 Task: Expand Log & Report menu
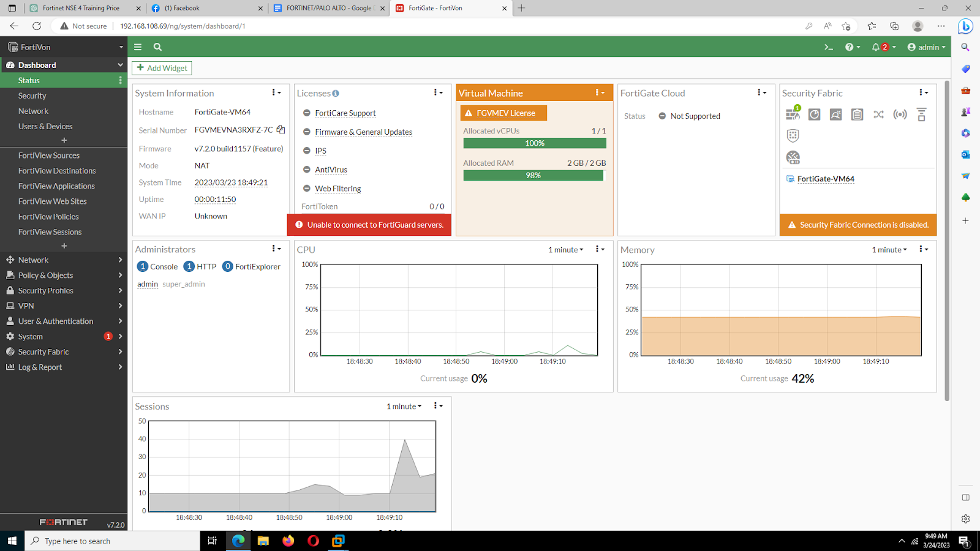click(64, 367)
